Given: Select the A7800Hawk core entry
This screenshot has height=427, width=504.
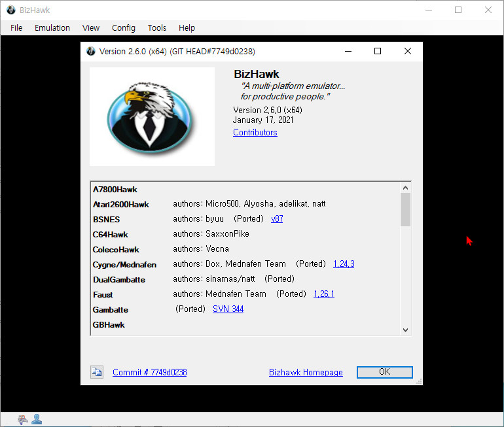Looking at the screenshot, I should pos(115,190).
